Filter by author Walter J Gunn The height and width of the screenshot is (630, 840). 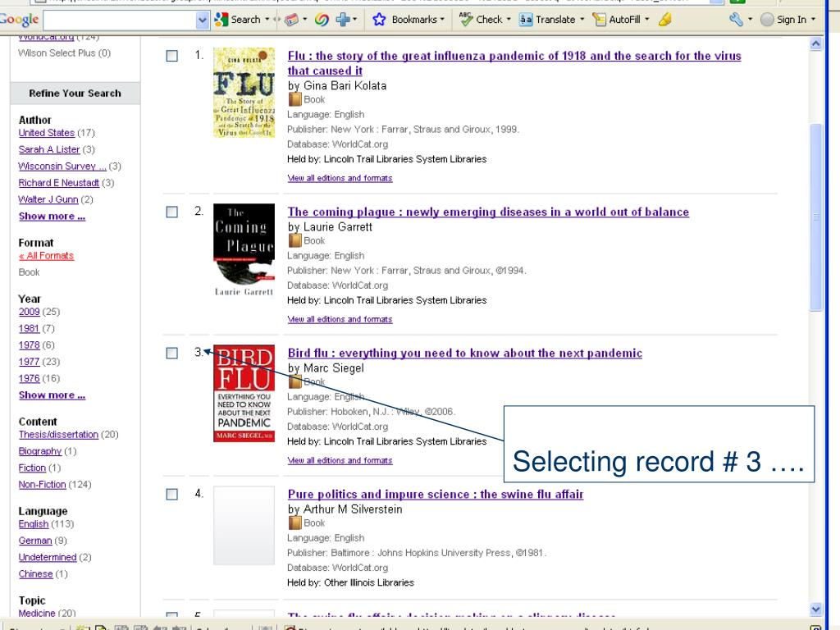48,199
